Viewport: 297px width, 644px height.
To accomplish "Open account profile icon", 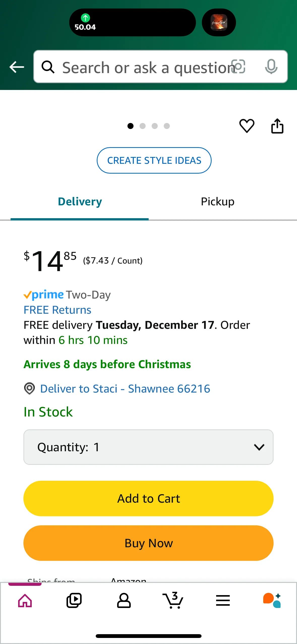I will (x=124, y=601).
